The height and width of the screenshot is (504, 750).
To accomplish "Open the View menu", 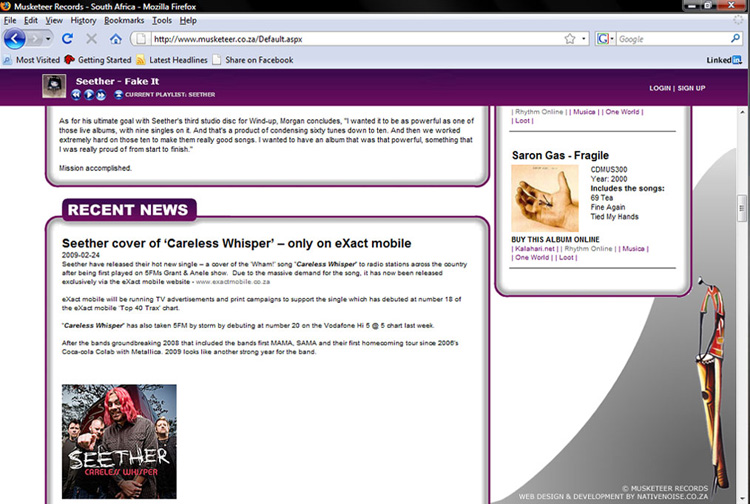I will [54, 21].
